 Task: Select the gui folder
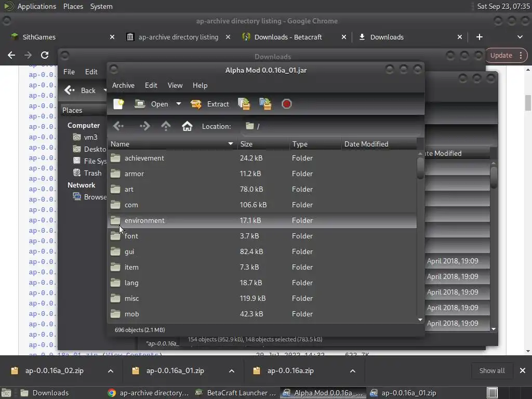coord(262,252)
